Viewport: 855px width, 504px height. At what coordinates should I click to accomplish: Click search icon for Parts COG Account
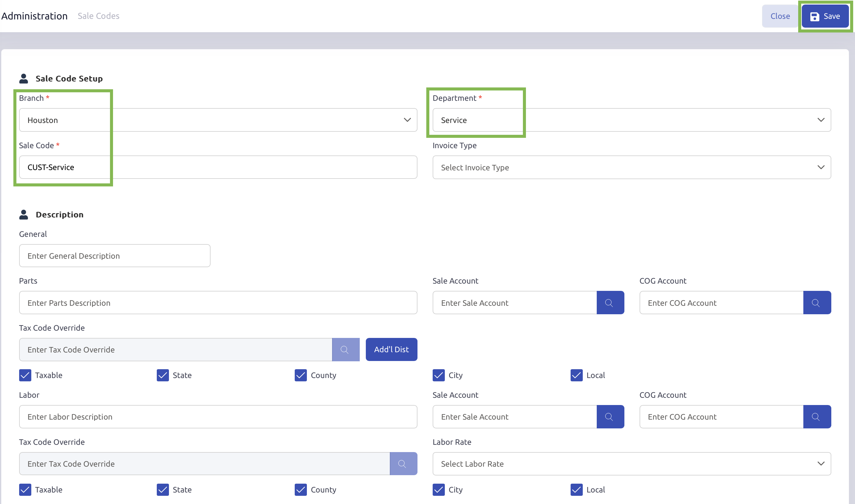817,303
